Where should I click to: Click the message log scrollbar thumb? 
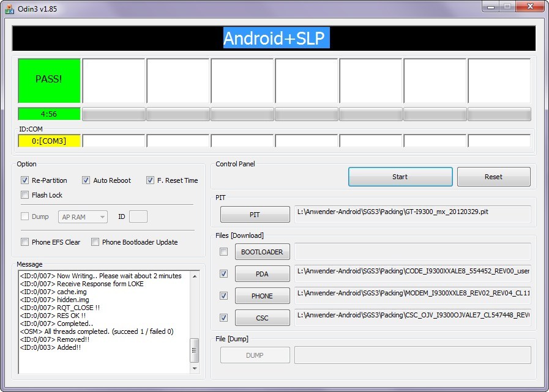pyautogui.click(x=194, y=350)
